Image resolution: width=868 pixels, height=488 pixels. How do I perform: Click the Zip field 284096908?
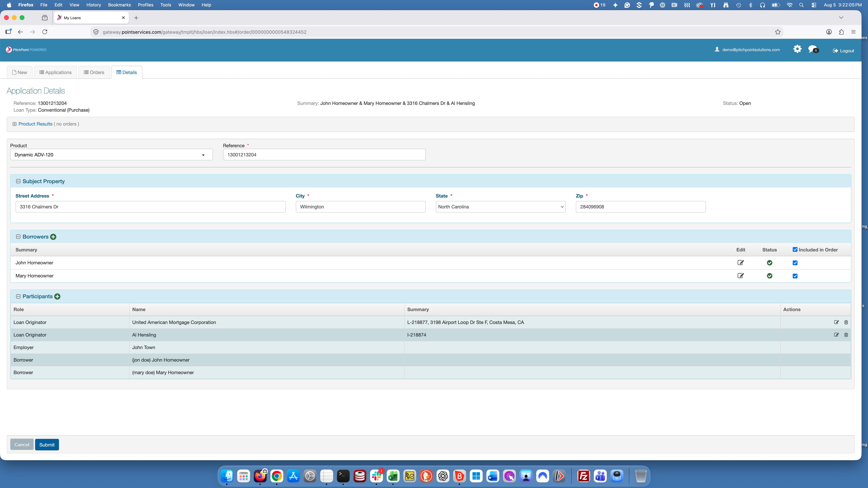click(640, 207)
